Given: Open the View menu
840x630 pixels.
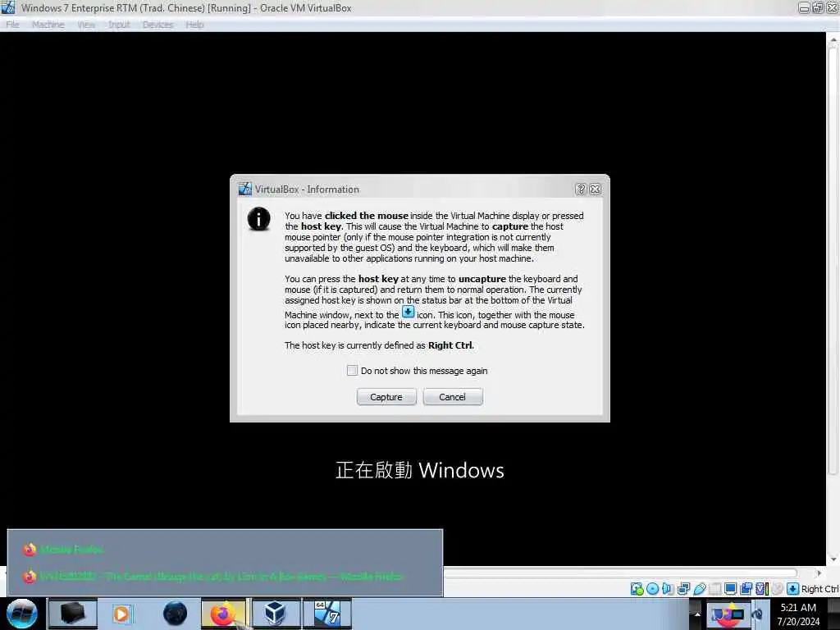Looking at the screenshot, I should click(x=85, y=25).
